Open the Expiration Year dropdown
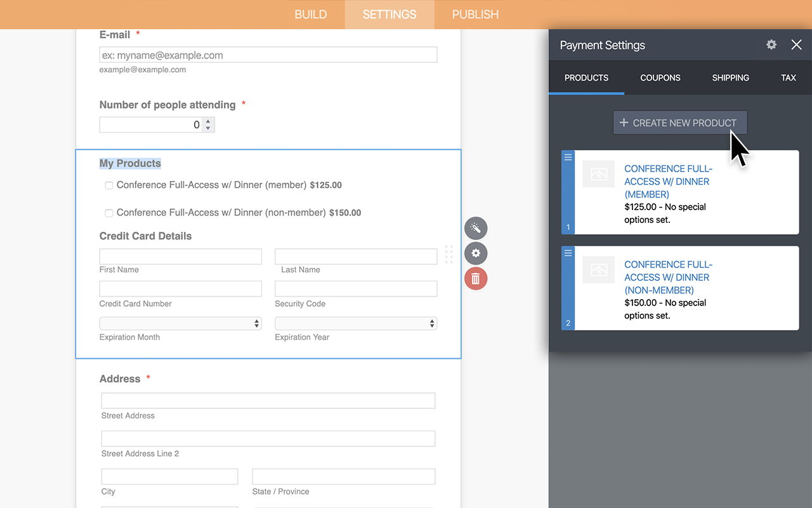The height and width of the screenshot is (508, 812). [x=355, y=323]
